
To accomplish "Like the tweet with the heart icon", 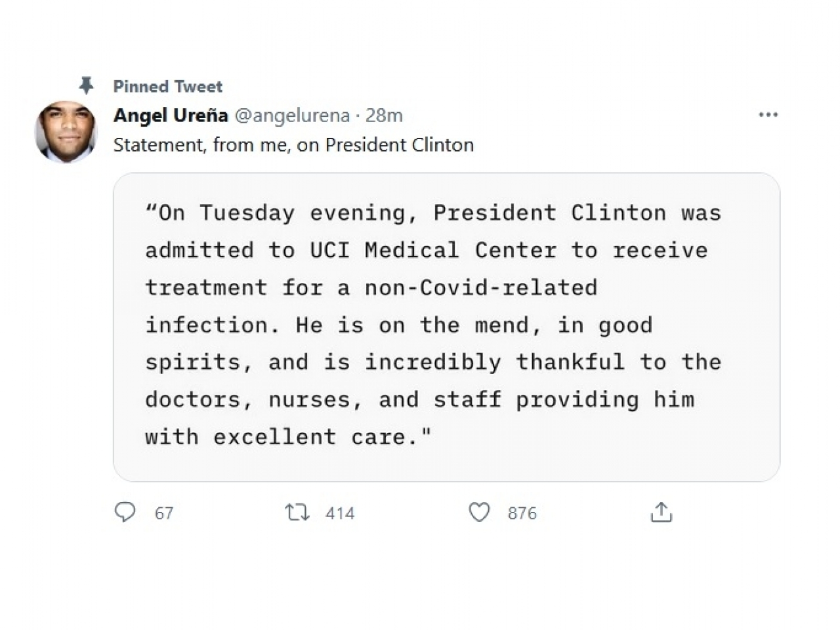I will (x=479, y=512).
